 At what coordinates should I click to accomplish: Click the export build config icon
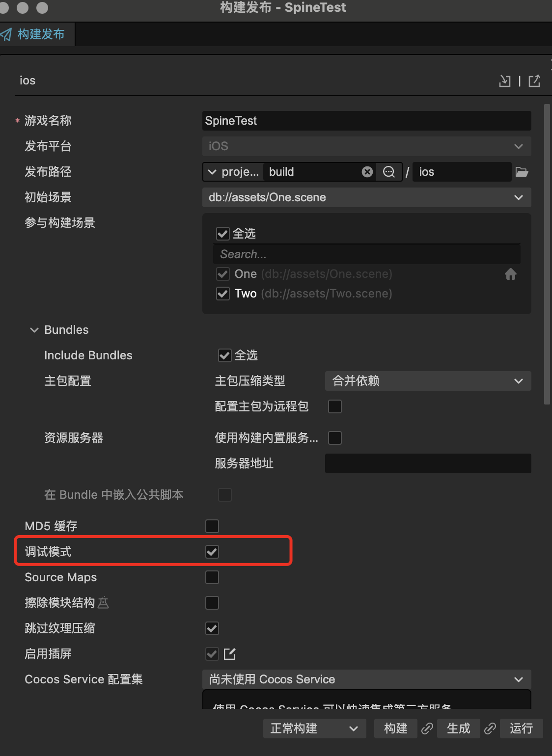tap(534, 81)
